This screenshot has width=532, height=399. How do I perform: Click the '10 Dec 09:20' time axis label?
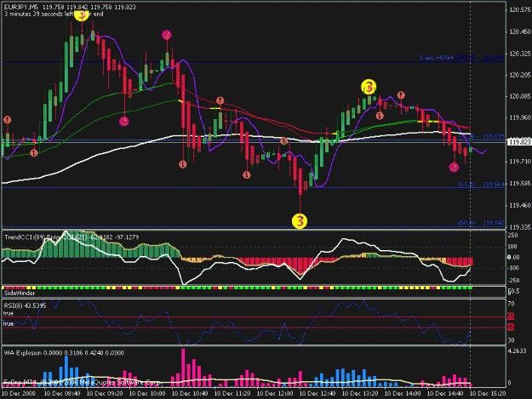coord(105,394)
